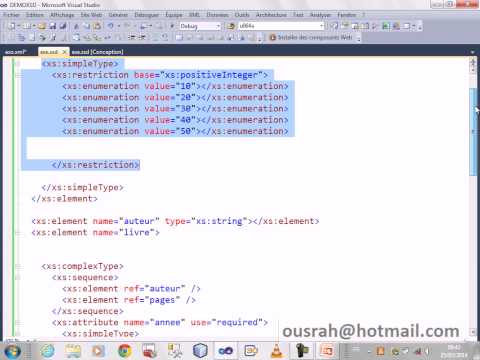Open the Debug configuration dropdown
480x360 pixels.
click(200, 26)
